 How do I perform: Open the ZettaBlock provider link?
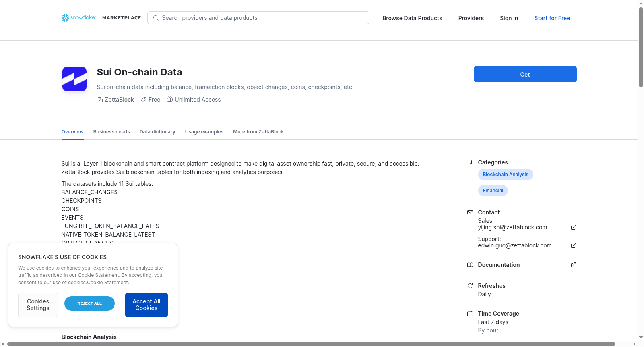tap(119, 100)
